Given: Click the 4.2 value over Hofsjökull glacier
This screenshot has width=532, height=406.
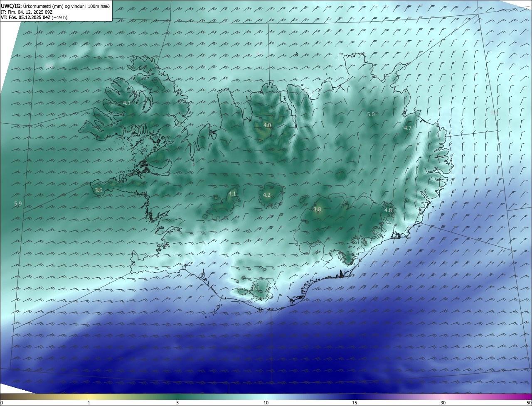Looking at the screenshot, I should (x=267, y=195).
